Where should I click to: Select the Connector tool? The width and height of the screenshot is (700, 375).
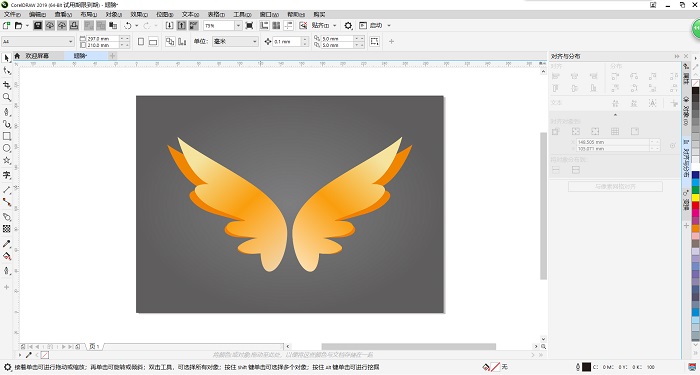7,202
